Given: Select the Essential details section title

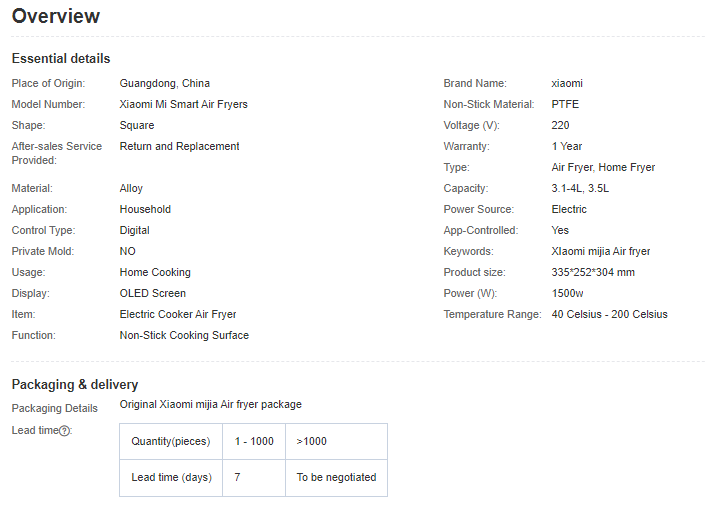Looking at the screenshot, I should click(61, 59).
